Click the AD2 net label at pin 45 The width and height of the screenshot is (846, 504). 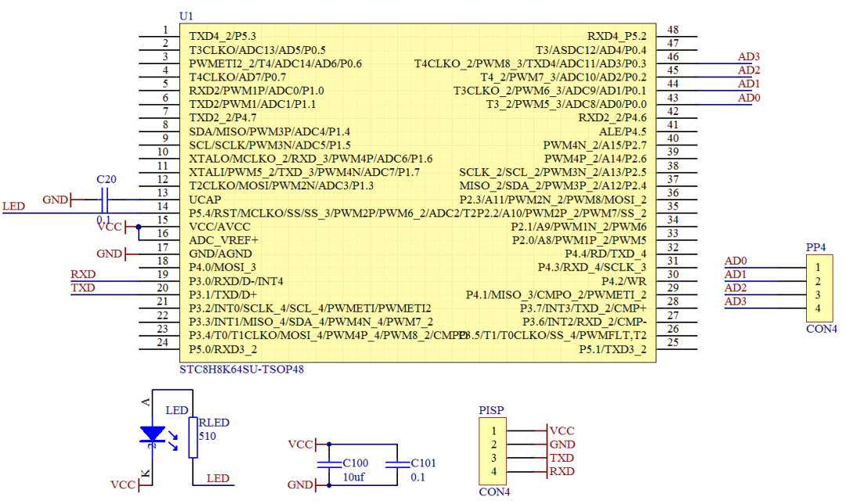click(749, 70)
